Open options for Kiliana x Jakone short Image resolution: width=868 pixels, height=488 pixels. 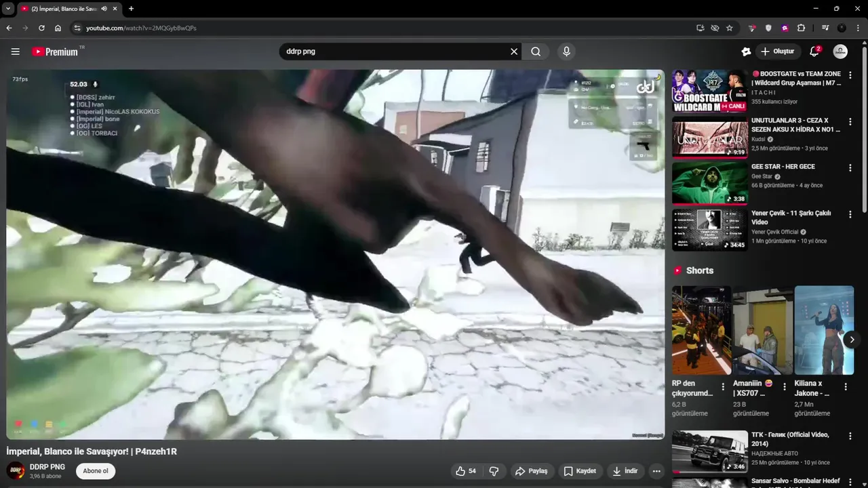tap(846, 386)
